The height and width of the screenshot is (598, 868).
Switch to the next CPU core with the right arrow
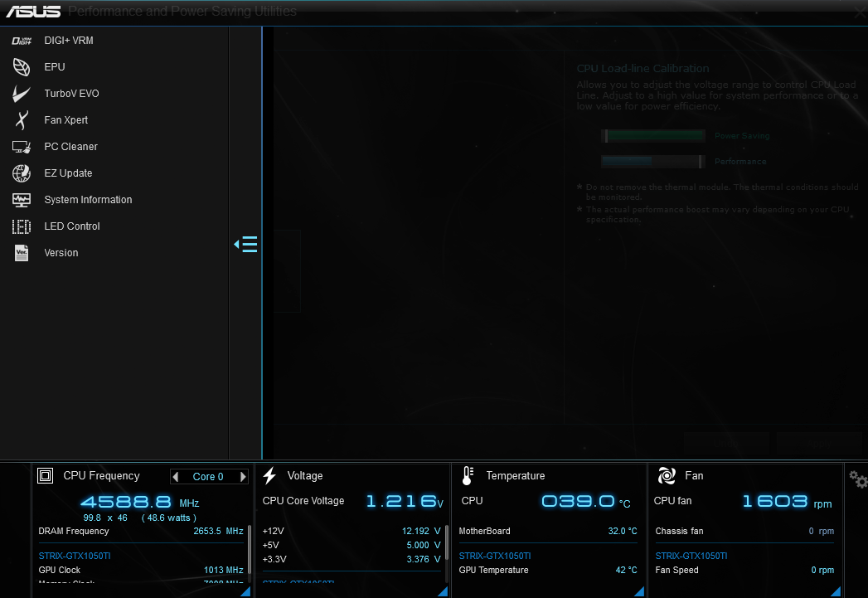[242, 477]
